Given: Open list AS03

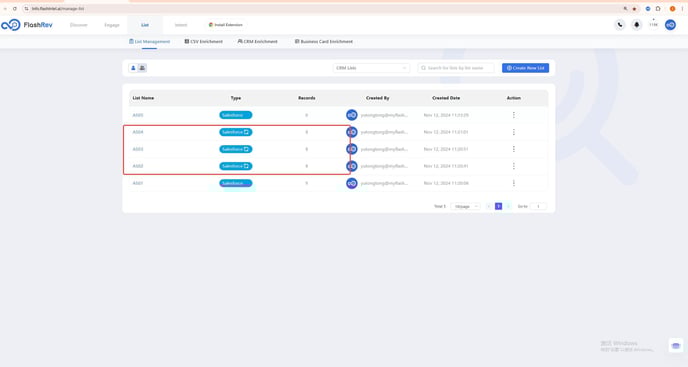Looking at the screenshot, I should [138, 149].
